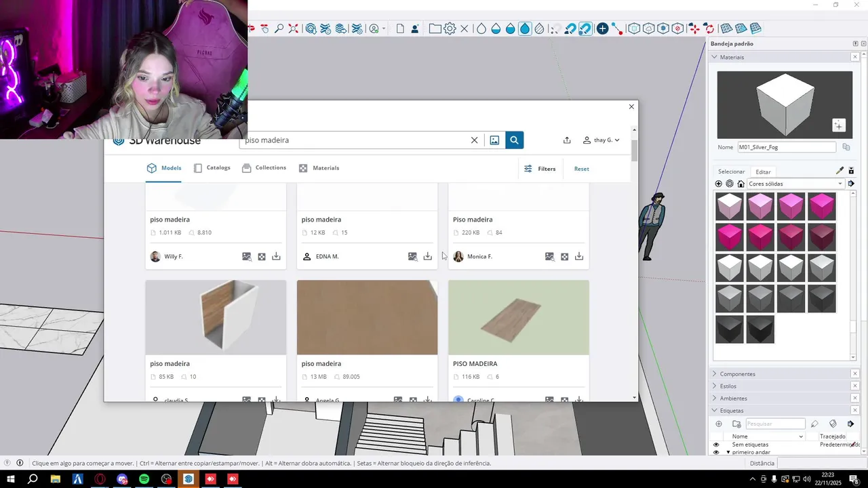Open the 'Cores sólidas' material library dropdown

(795, 184)
